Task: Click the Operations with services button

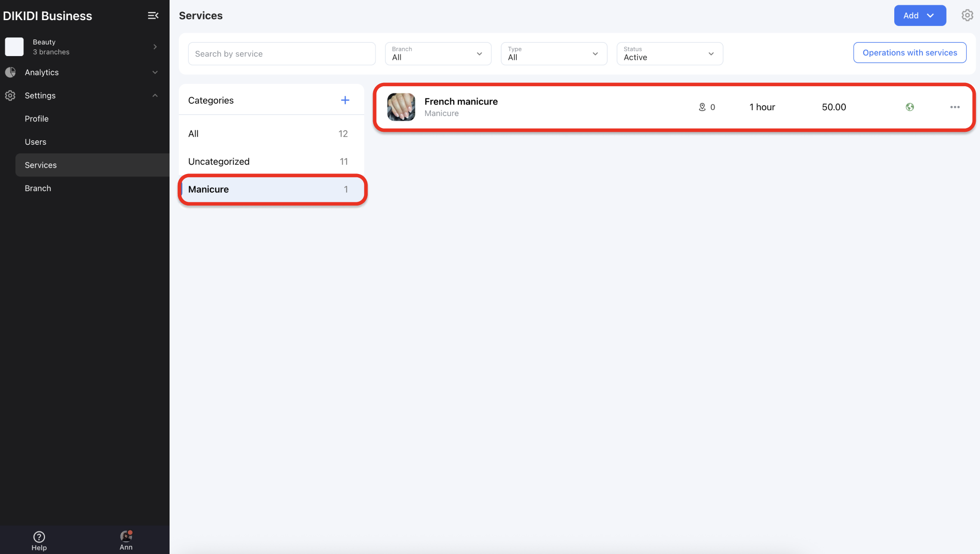Action: [909, 53]
